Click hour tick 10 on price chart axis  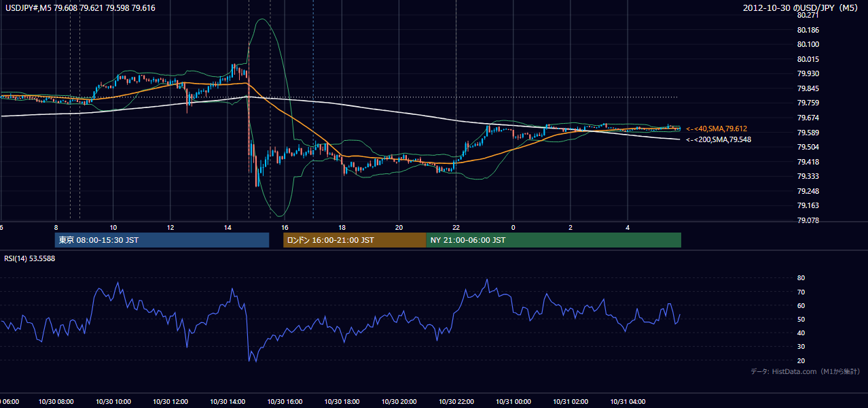click(113, 227)
